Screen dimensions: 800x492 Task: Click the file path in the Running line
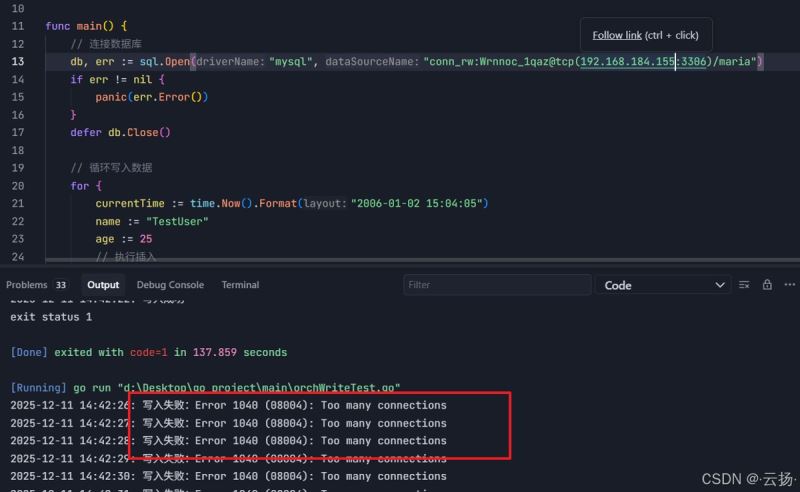(x=248, y=388)
